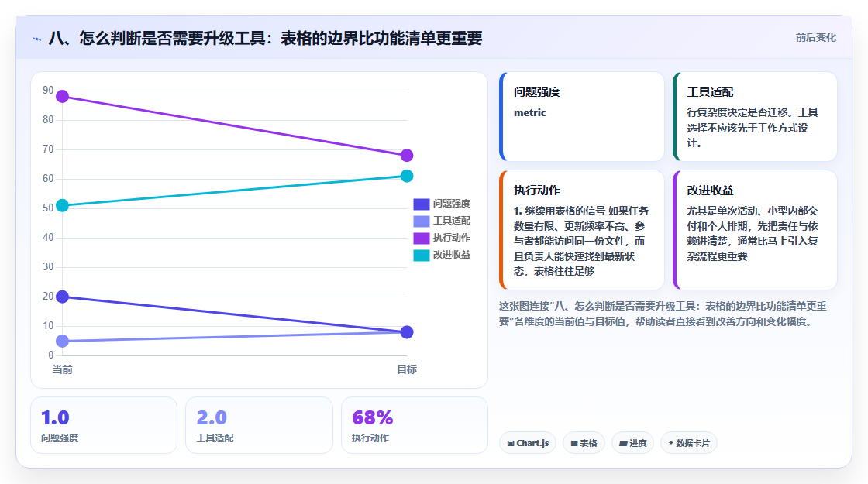Click the 2.0 工具适配 stat card
868x484 pixels.
point(259,425)
